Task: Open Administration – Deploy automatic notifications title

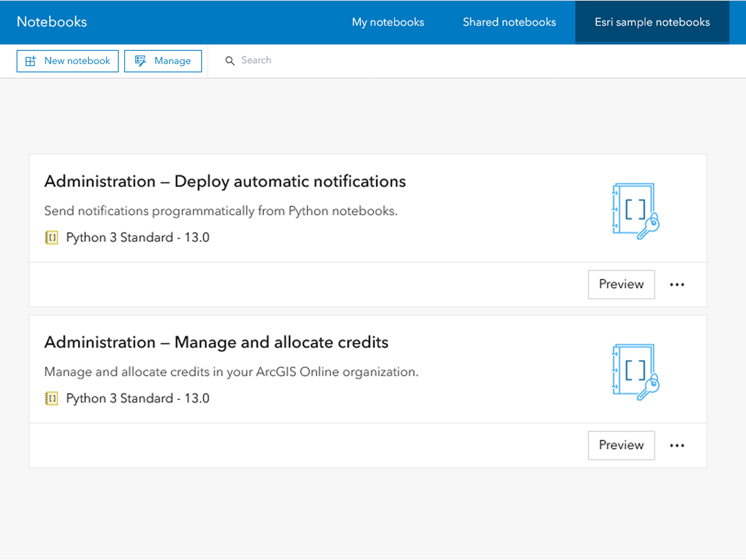Action: [225, 182]
